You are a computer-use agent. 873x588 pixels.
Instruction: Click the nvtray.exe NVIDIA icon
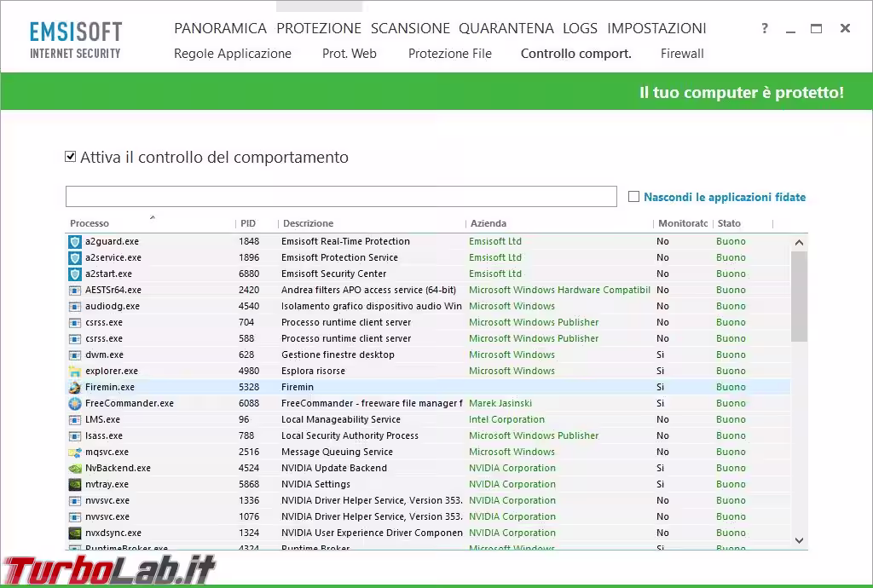(x=75, y=485)
